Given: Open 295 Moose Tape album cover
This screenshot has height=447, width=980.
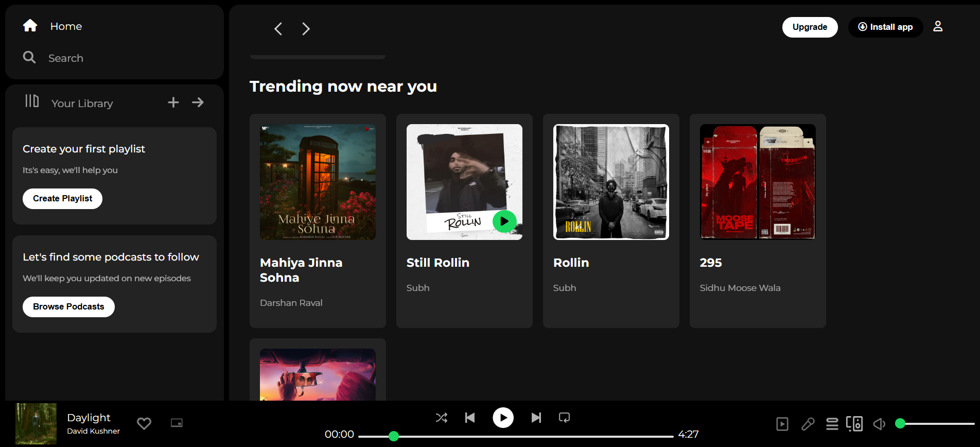Looking at the screenshot, I should pyautogui.click(x=758, y=182).
